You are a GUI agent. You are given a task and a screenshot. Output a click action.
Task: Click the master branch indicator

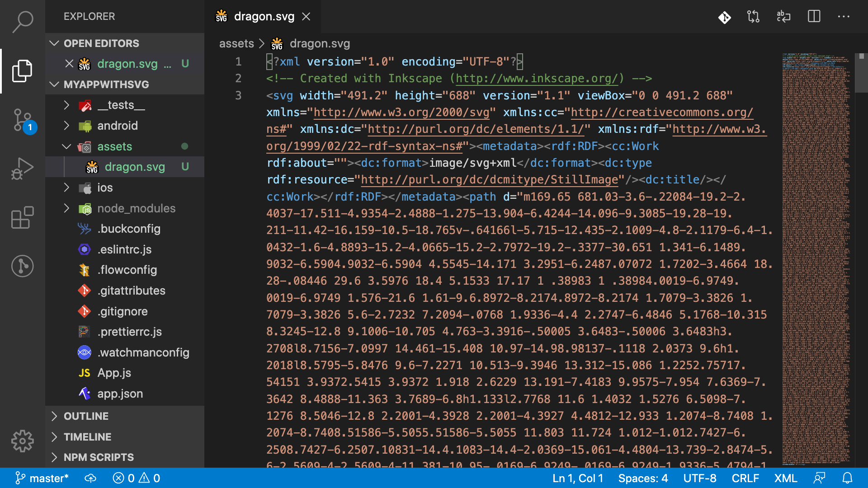[42, 478]
